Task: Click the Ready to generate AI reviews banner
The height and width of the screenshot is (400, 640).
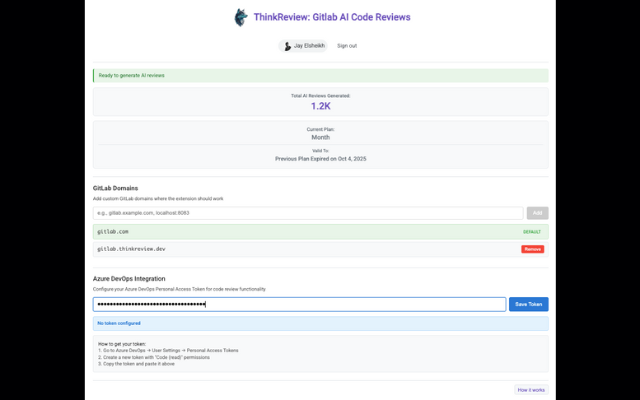Action: pos(320,76)
